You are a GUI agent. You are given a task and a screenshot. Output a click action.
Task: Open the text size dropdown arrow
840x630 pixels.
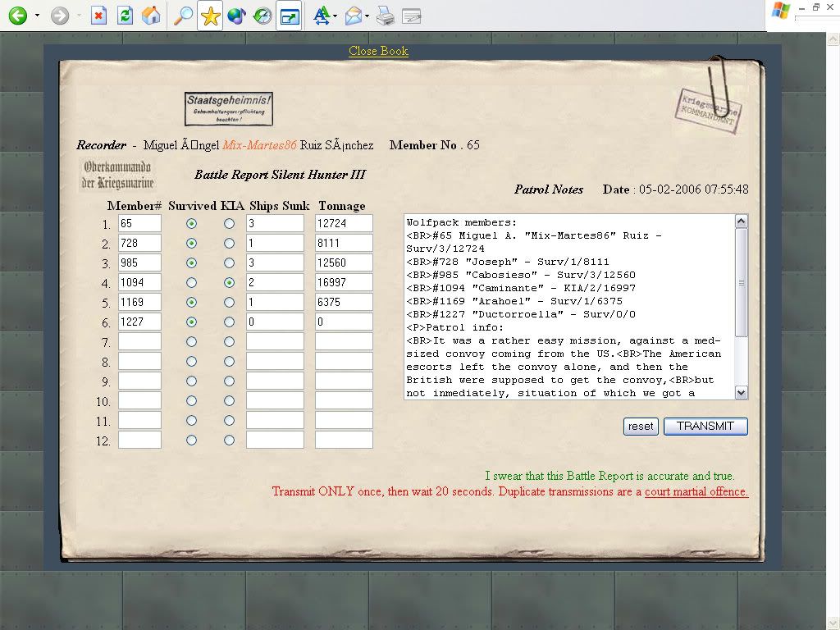point(336,16)
